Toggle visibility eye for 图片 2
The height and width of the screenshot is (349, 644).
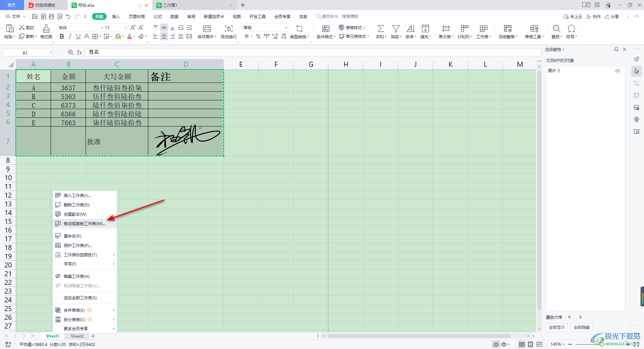tap(618, 71)
